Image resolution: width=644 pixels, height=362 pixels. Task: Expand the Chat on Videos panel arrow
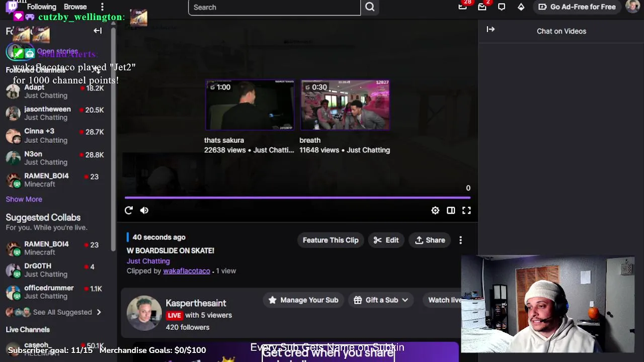pyautogui.click(x=491, y=30)
